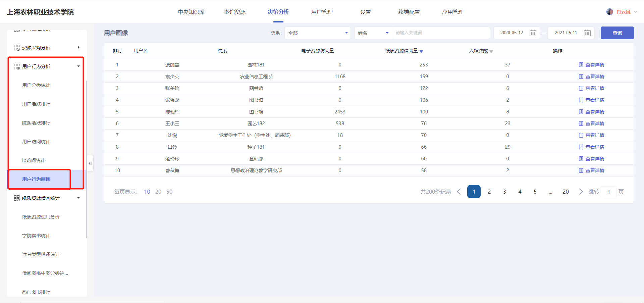The height and width of the screenshot is (303, 644).
Task: Go to page 2
Action: coord(489,192)
